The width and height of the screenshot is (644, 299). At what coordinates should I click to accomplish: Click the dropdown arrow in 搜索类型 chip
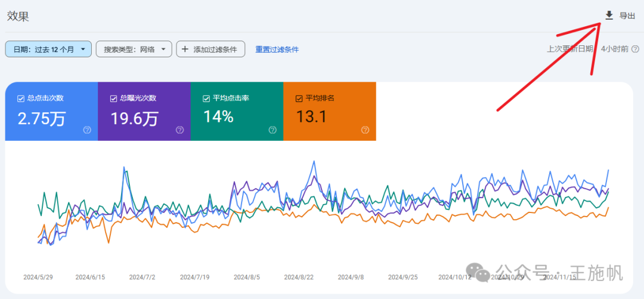(163, 50)
